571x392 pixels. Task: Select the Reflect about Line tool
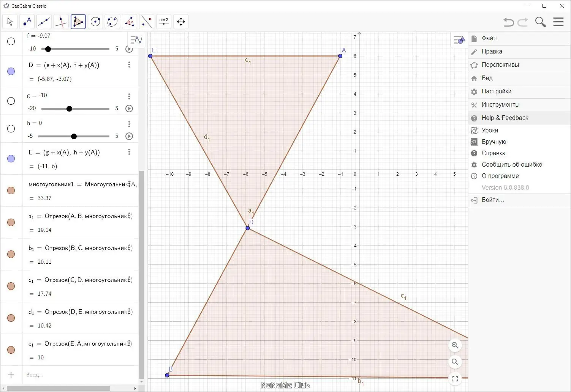147,22
